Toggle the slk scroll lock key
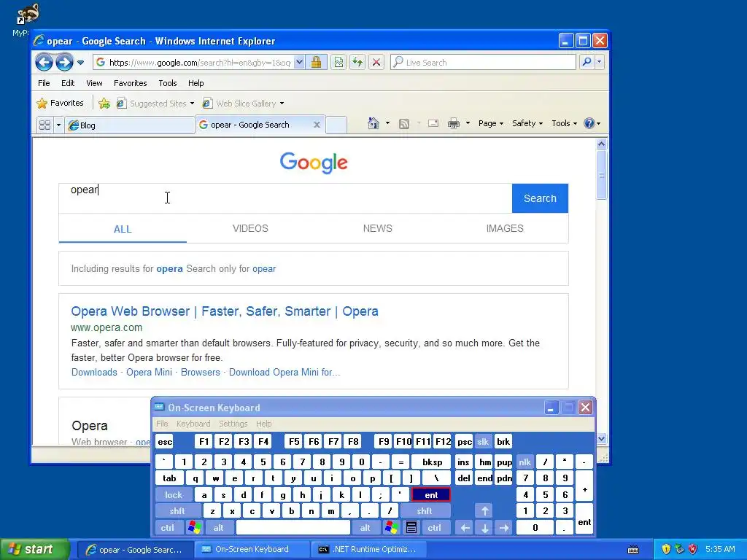The width and height of the screenshot is (747, 560). pos(483,441)
